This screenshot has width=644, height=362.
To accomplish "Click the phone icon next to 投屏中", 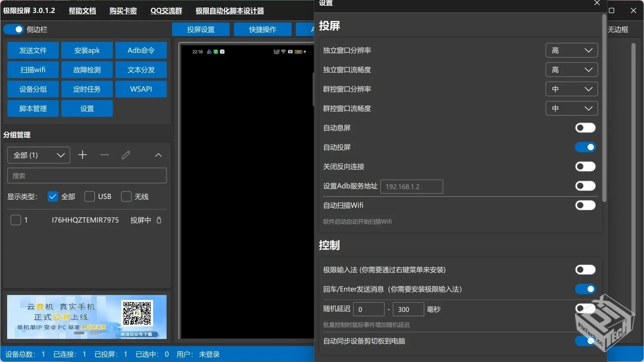I will (x=159, y=220).
